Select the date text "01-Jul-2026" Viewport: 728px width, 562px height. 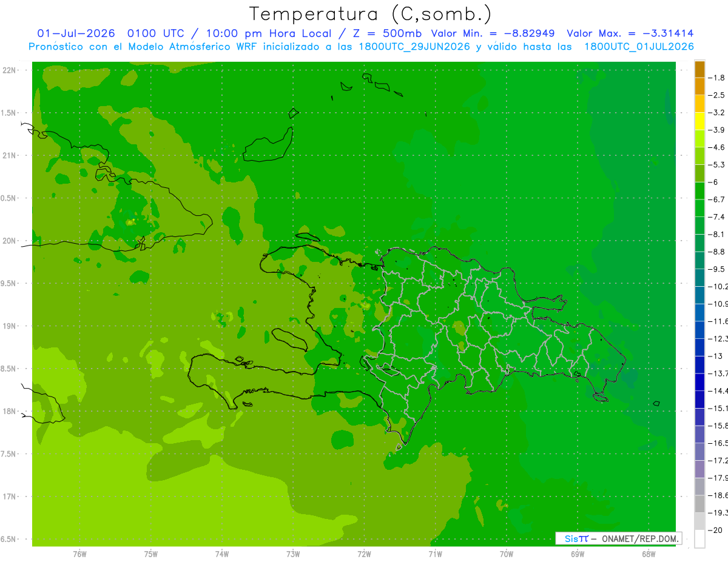pos(76,33)
